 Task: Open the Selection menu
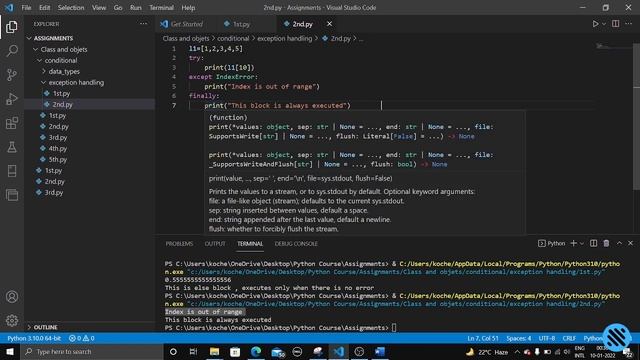(x=71, y=7)
